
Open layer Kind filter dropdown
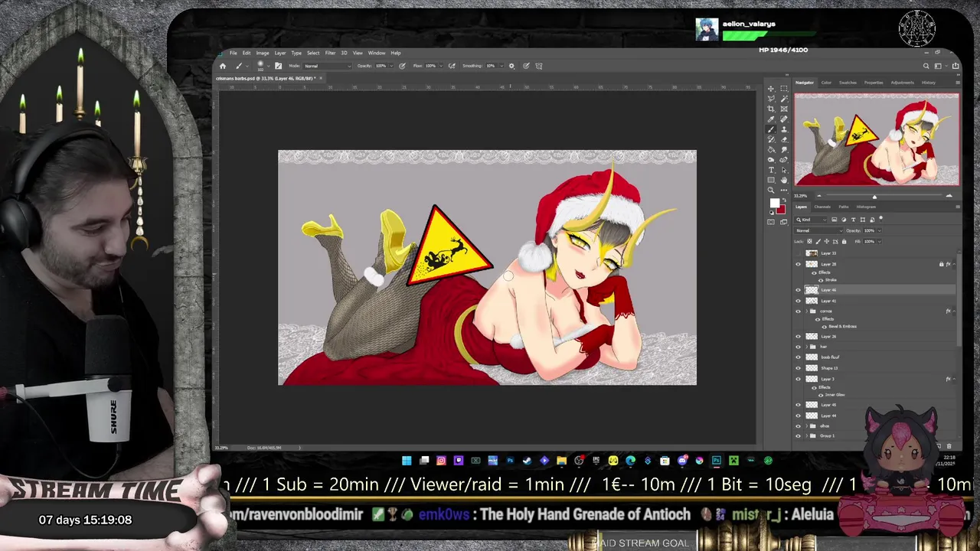pos(811,220)
